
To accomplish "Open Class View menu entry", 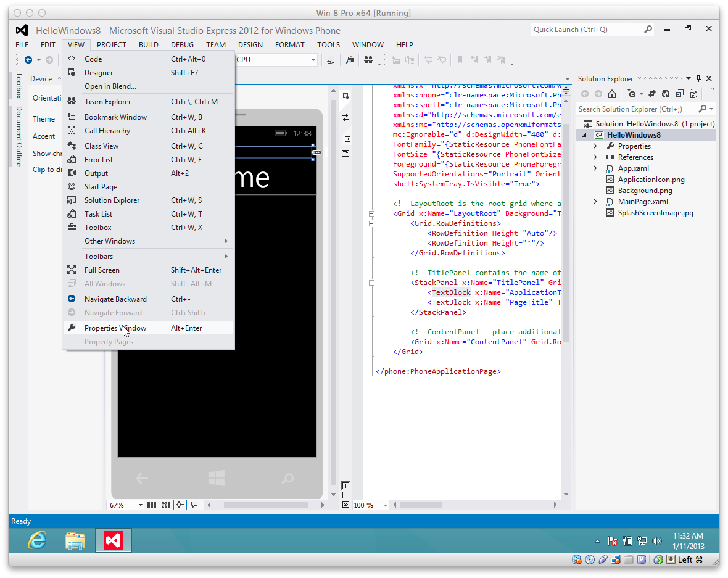I will click(x=148, y=146).
